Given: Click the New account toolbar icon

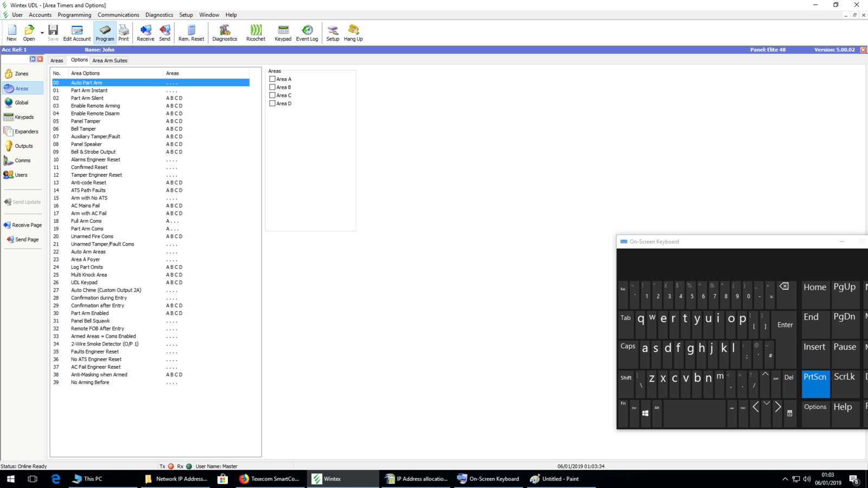Looking at the screenshot, I should coord(11,33).
